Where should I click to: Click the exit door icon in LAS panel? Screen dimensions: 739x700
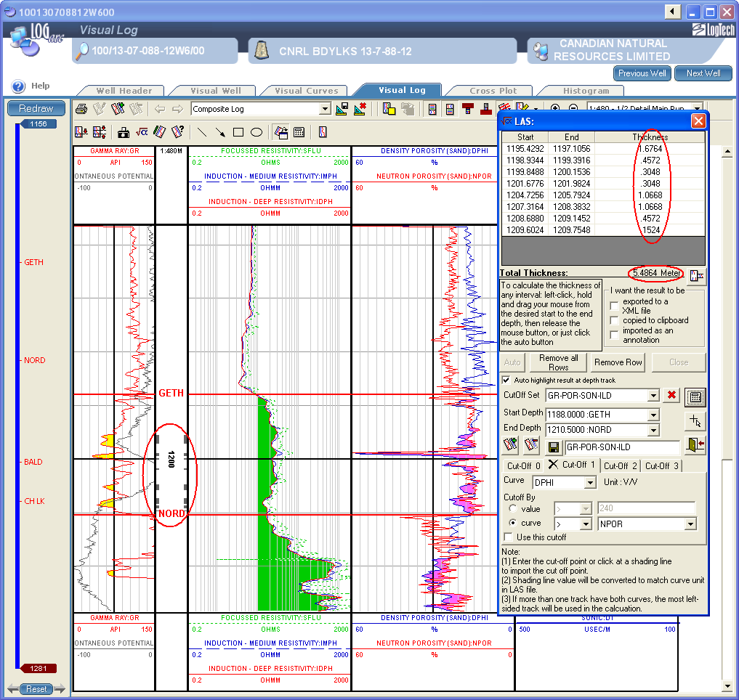(695, 446)
